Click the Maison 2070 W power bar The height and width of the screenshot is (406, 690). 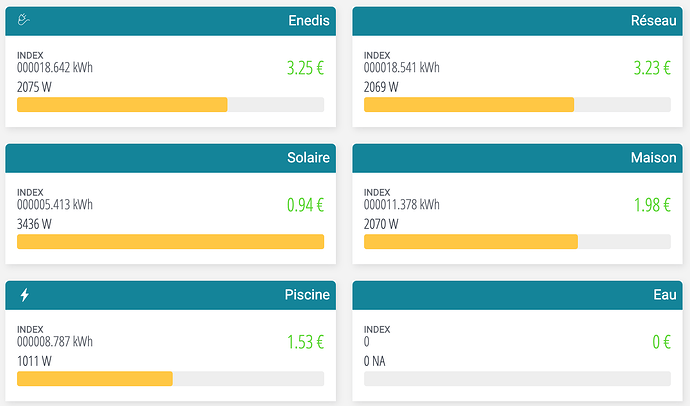click(x=516, y=242)
